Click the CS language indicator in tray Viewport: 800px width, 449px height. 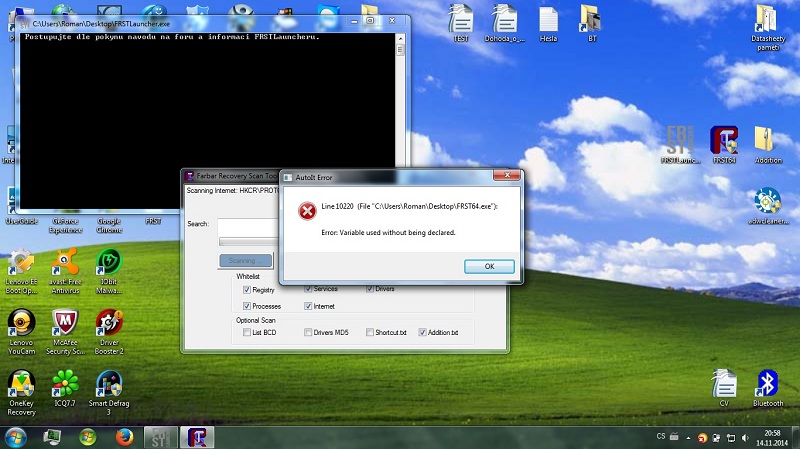coord(661,436)
